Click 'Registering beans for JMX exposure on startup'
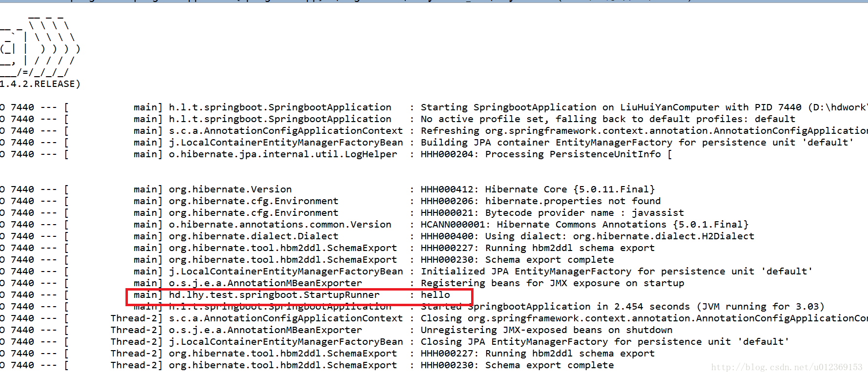Screen dimensions: 868x377 pos(552,283)
